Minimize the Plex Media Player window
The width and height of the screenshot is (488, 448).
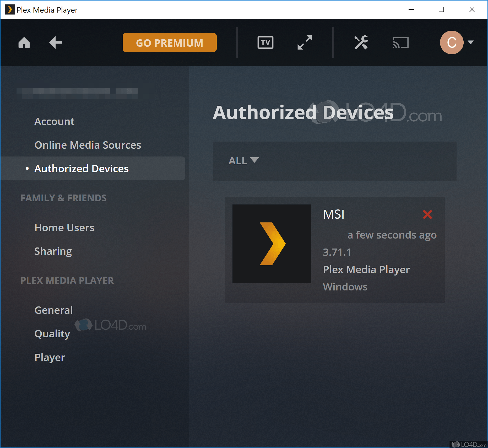tap(411, 10)
